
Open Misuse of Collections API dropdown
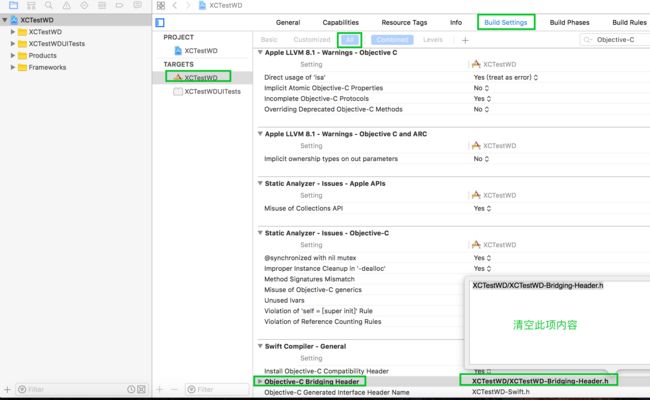coord(482,208)
